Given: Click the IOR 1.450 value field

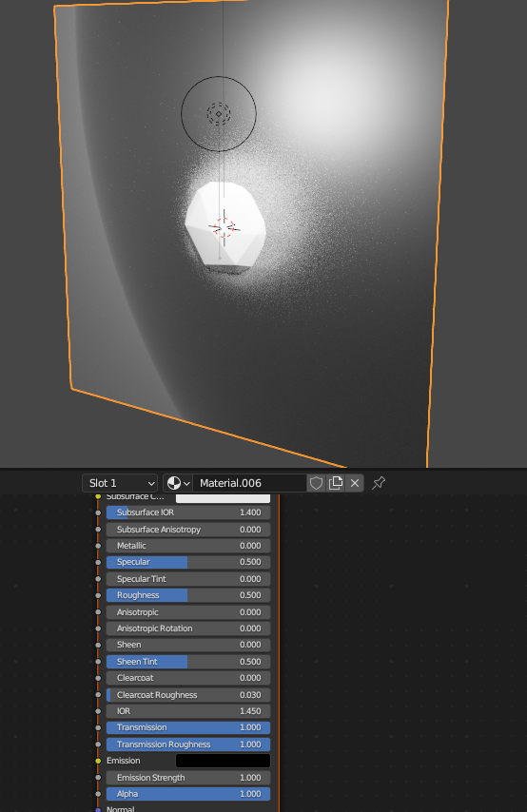Looking at the screenshot, I should pyautogui.click(x=188, y=711).
